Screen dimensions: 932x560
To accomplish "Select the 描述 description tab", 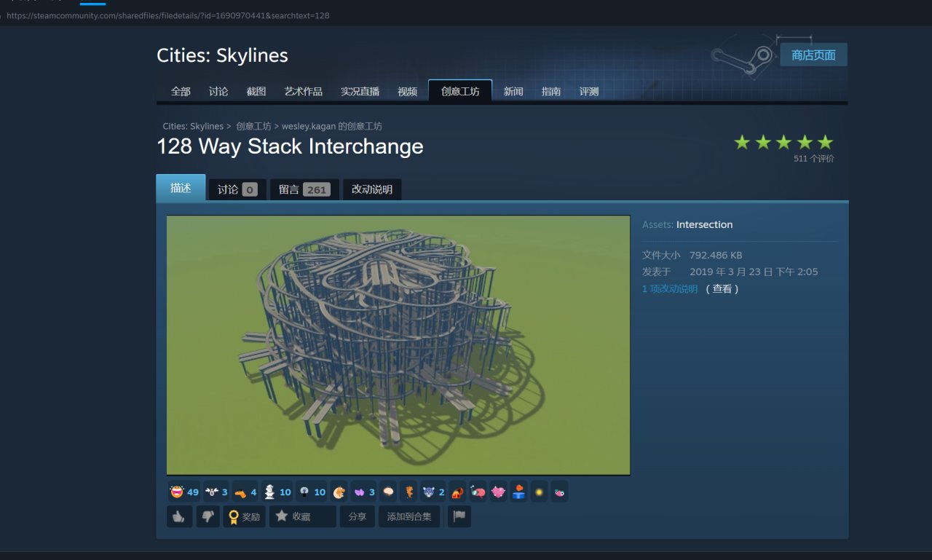I will click(x=181, y=188).
